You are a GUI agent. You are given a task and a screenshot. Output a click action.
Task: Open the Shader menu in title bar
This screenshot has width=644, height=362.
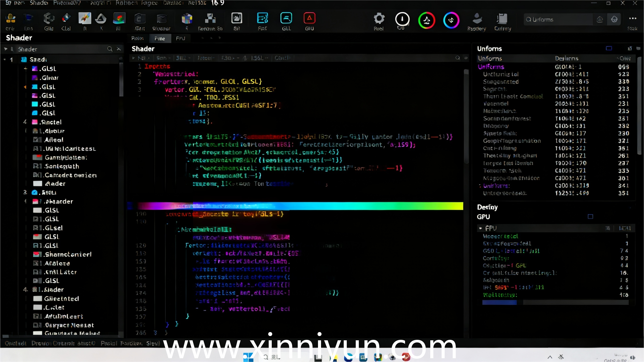(39, 3)
